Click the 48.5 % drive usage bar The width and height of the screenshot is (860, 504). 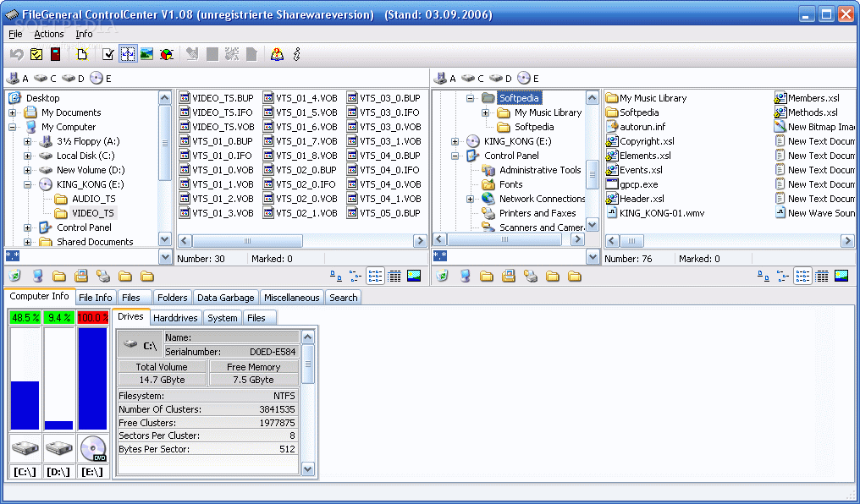pyautogui.click(x=25, y=317)
